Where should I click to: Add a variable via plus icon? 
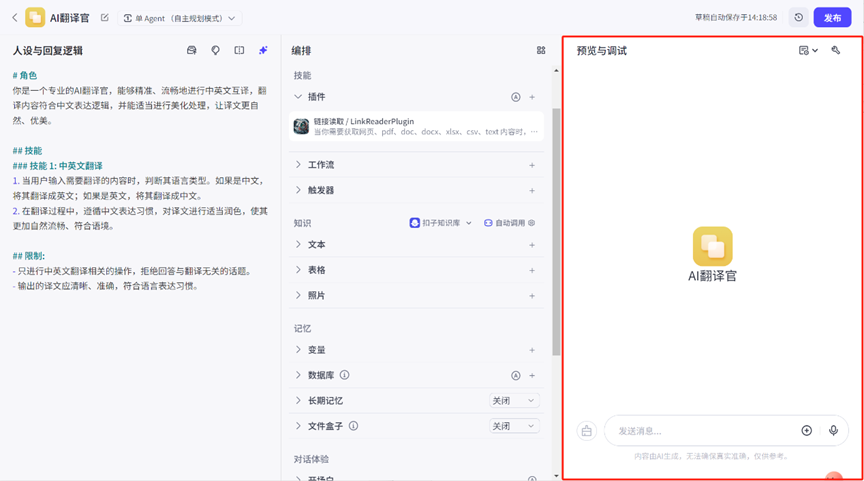[x=532, y=350]
